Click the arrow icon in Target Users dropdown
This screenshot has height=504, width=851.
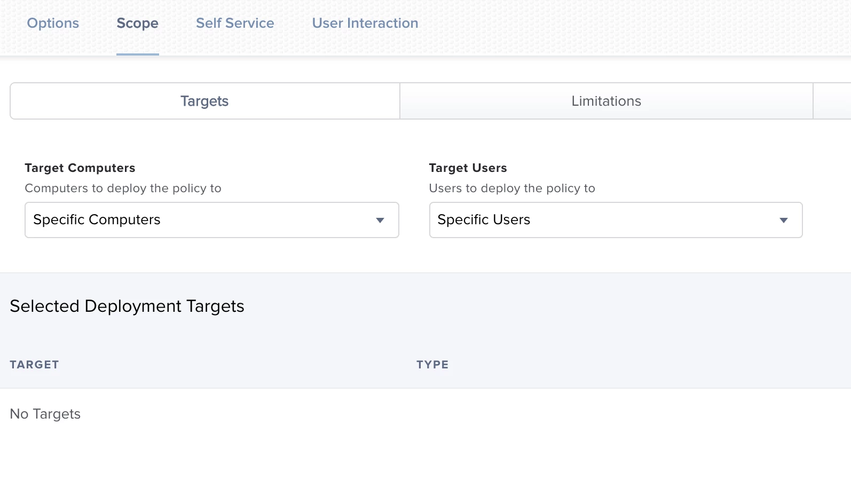[x=784, y=220]
